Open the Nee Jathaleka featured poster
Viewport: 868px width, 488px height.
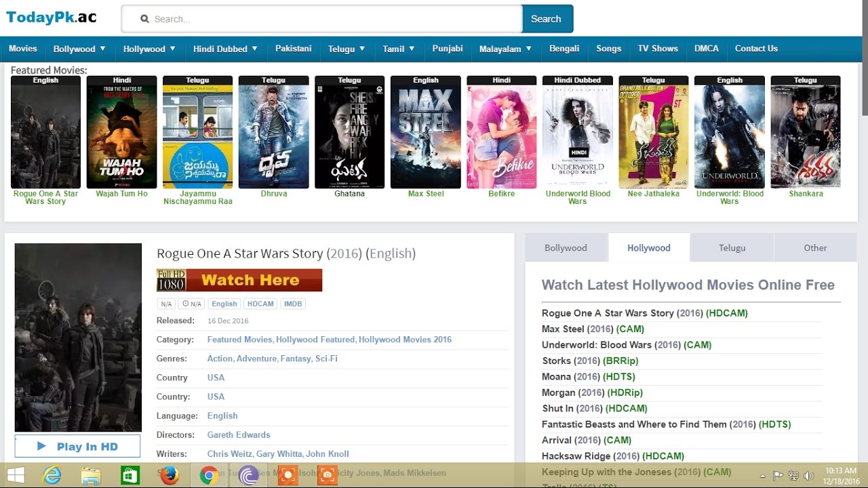(653, 132)
